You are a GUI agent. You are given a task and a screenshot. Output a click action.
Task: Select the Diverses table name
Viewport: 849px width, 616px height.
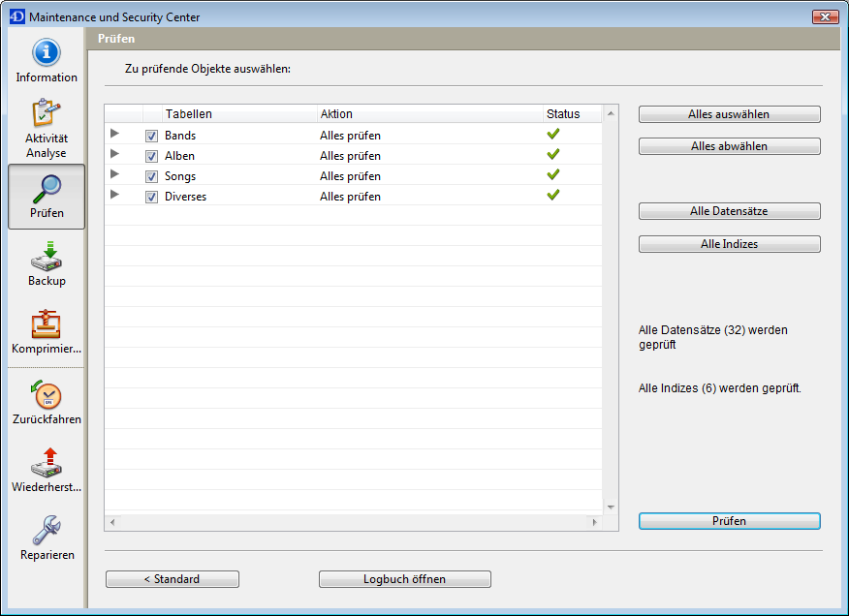tap(186, 197)
